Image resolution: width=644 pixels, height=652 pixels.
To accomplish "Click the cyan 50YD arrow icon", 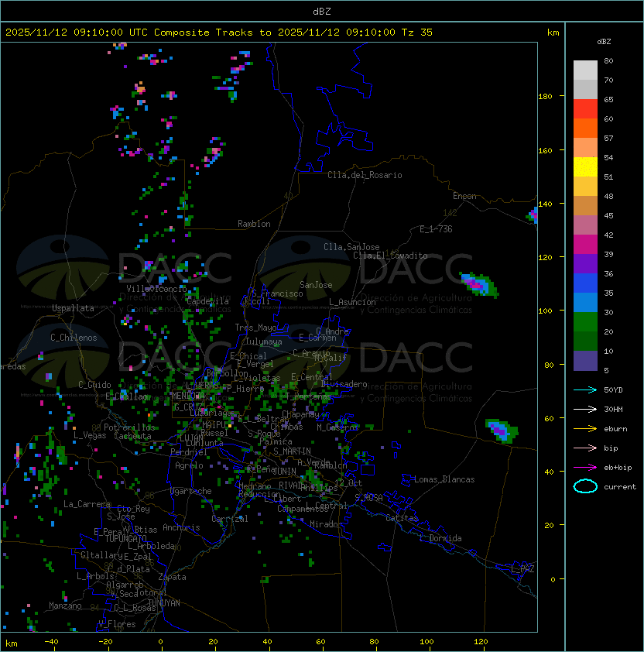I will pyautogui.click(x=585, y=389).
